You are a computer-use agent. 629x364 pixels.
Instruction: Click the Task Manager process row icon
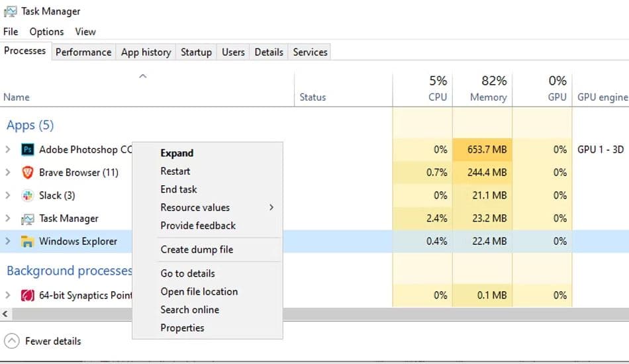pyautogui.click(x=27, y=218)
